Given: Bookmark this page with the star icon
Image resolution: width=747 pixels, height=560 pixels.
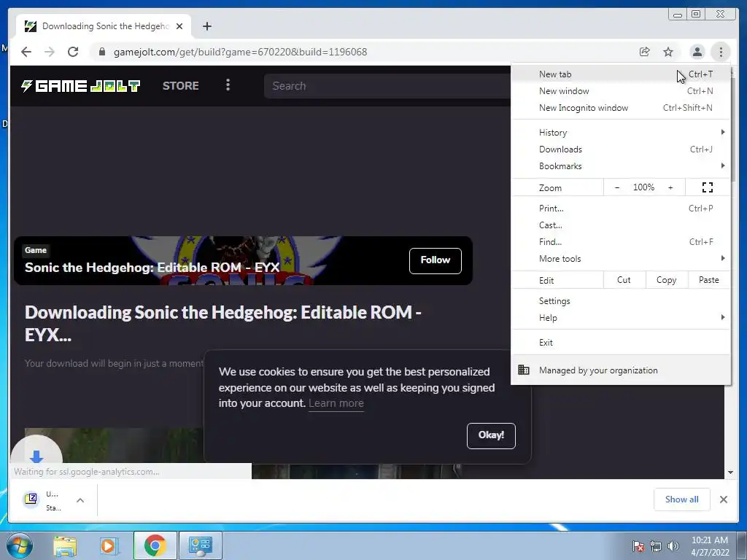Looking at the screenshot, I should pyautogui.click(x=668, y=52).
